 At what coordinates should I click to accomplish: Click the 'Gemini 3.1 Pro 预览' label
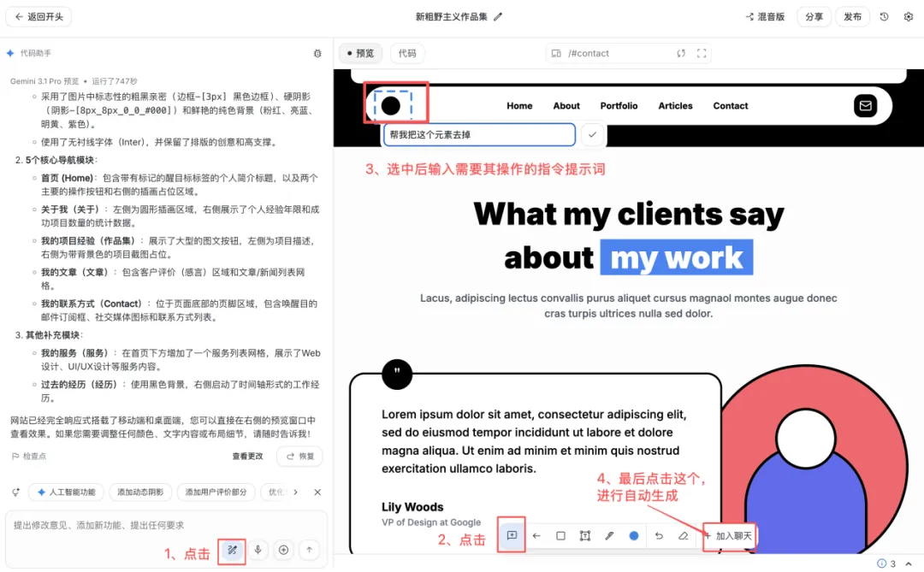[44, 81]
